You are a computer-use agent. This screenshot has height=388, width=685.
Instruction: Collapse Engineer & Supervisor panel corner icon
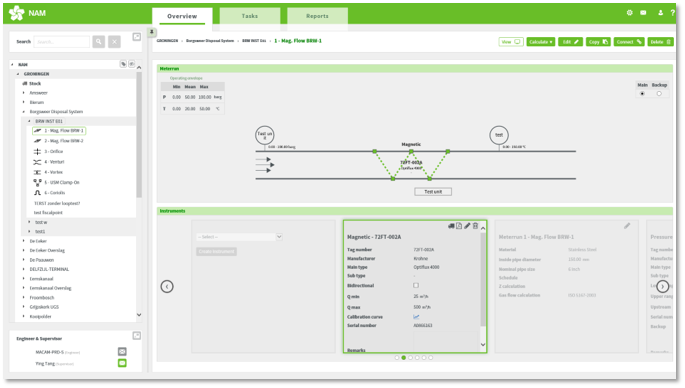pos(137,336)
